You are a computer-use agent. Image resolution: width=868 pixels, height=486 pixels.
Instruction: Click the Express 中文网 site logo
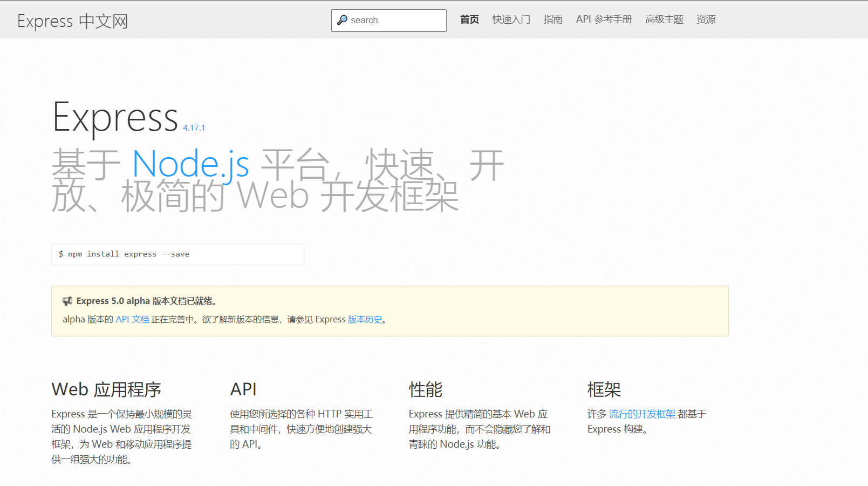click(x=73, y=21)
